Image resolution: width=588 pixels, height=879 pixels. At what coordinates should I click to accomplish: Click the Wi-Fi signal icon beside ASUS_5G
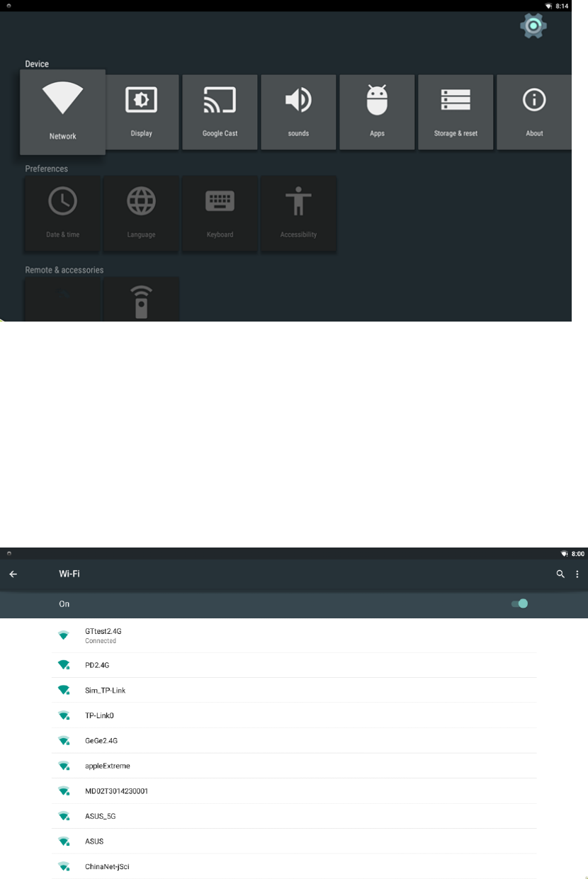click(64, 816)
